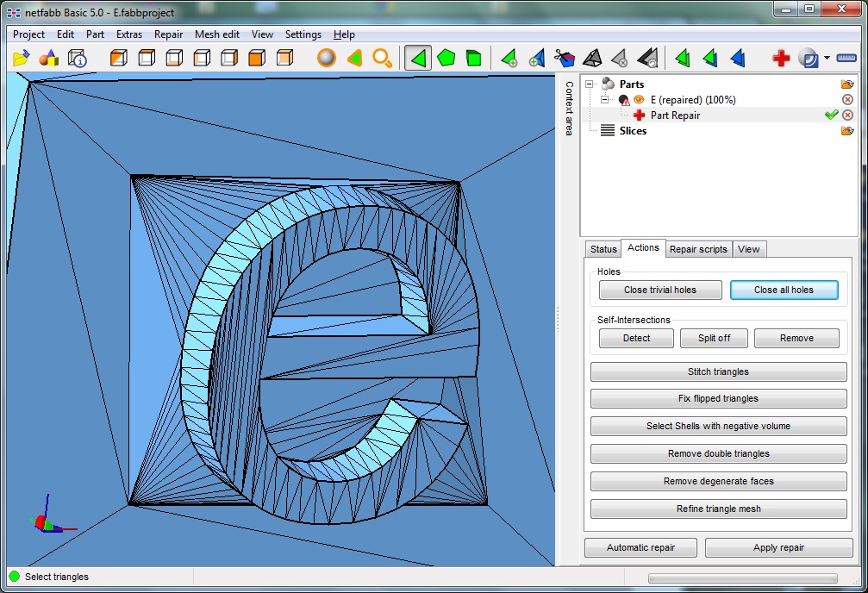The image size is (868, 593).
Task: Click Detect self-intersections button
Action: pyautogui.click(x=637, y=338)
